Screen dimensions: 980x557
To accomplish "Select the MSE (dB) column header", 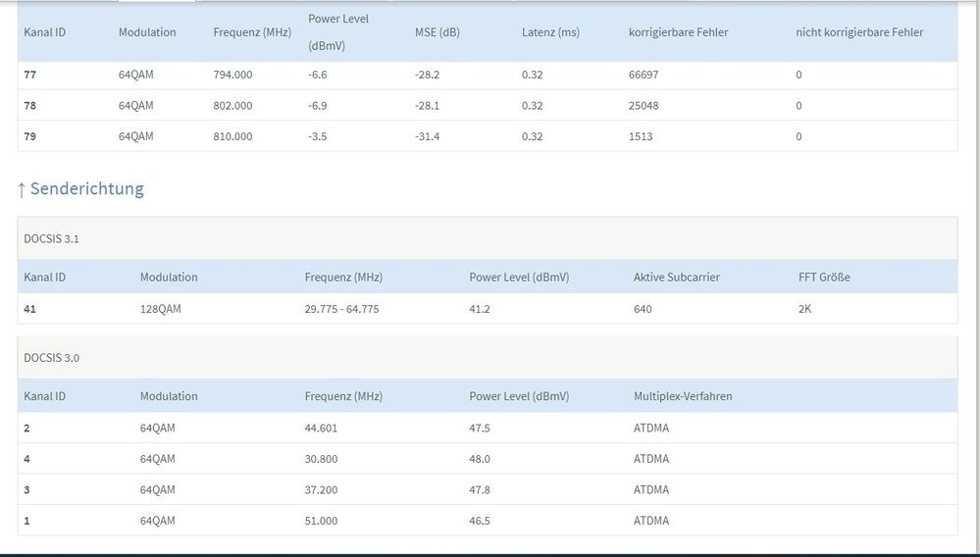I will pos(437,32).
